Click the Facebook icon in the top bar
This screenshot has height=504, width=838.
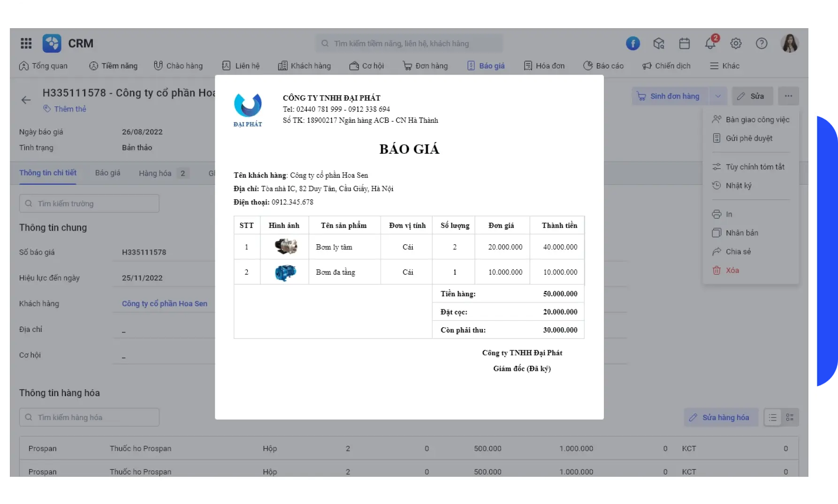(x=633, y=43)
